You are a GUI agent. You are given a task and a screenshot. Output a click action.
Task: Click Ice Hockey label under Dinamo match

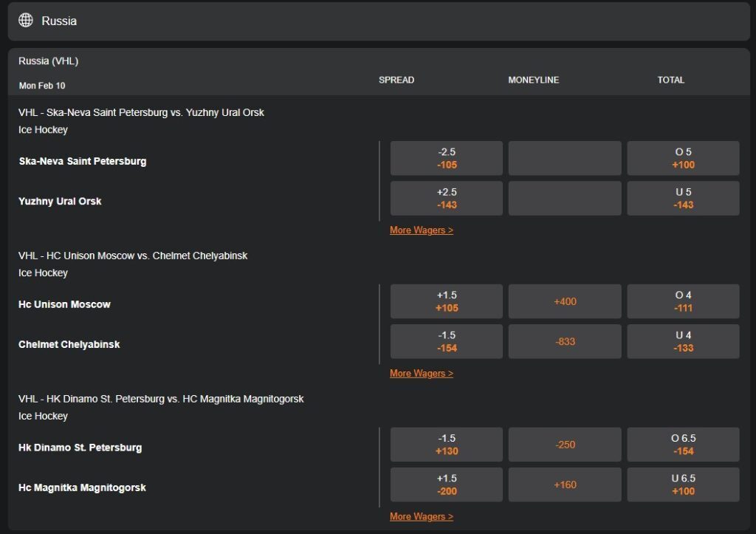(43, 417)
